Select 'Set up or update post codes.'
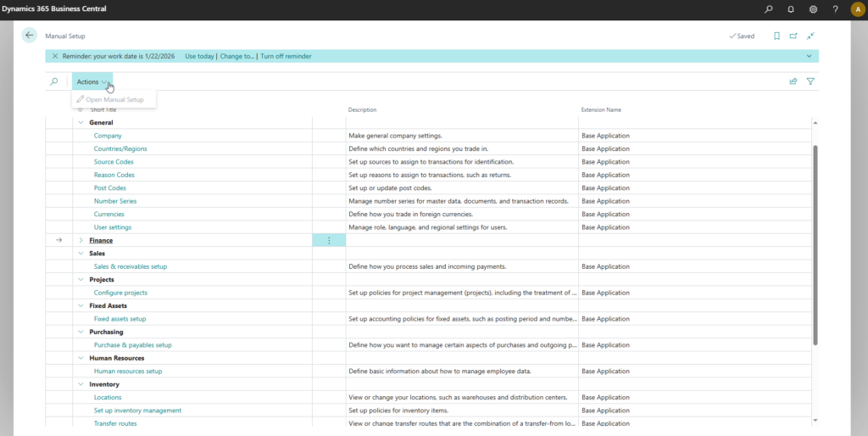Screen dimensions: 868x436 (390, 187)
